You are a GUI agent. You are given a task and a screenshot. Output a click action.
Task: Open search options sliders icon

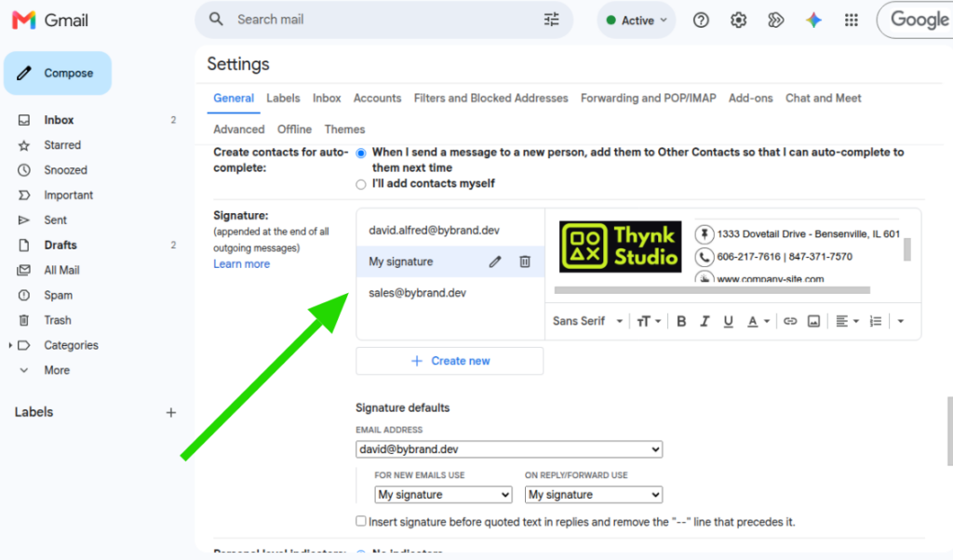click(x=551, y=20)
